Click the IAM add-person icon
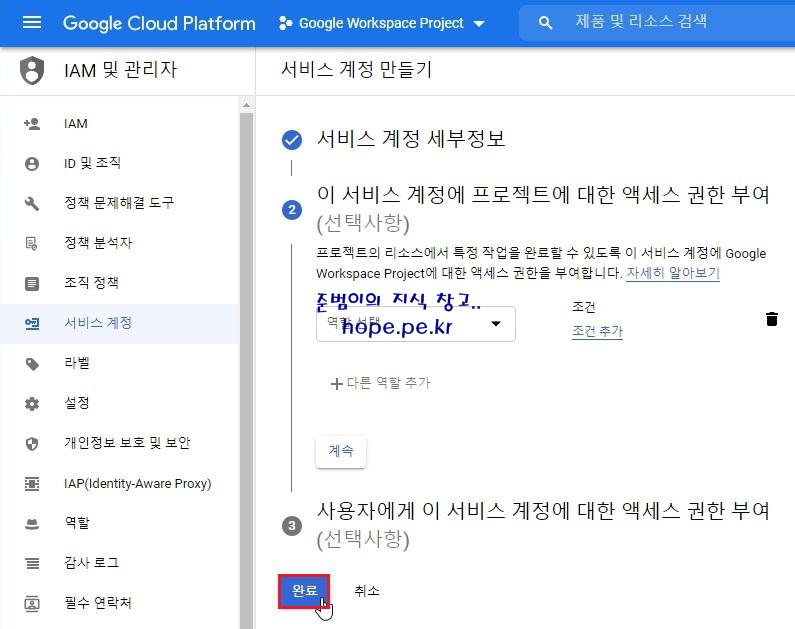This screenshot has height=629, width=795. (32, 124)
